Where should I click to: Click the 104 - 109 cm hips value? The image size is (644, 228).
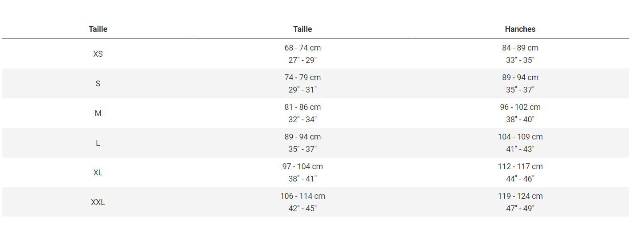[x=520, y=137]
